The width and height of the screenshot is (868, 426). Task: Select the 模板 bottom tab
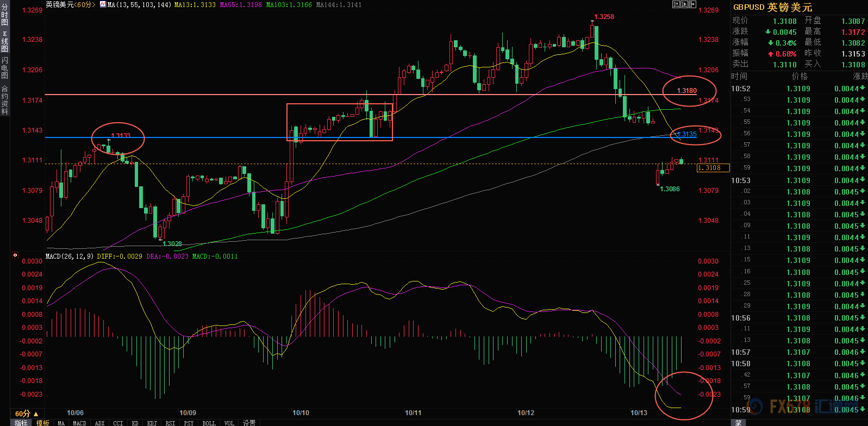point(42,423)
